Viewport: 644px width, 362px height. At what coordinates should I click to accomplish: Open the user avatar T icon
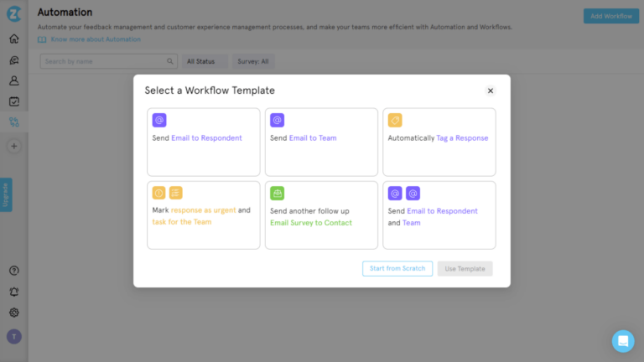tap(14, 337)
